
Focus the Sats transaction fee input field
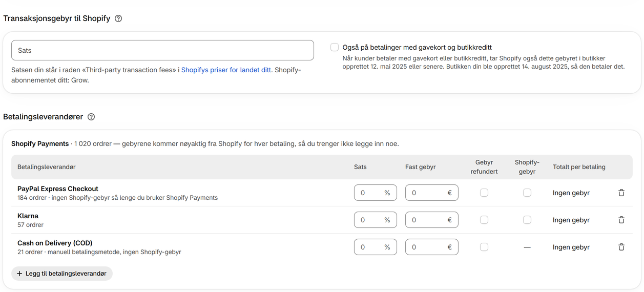[162, 50]
